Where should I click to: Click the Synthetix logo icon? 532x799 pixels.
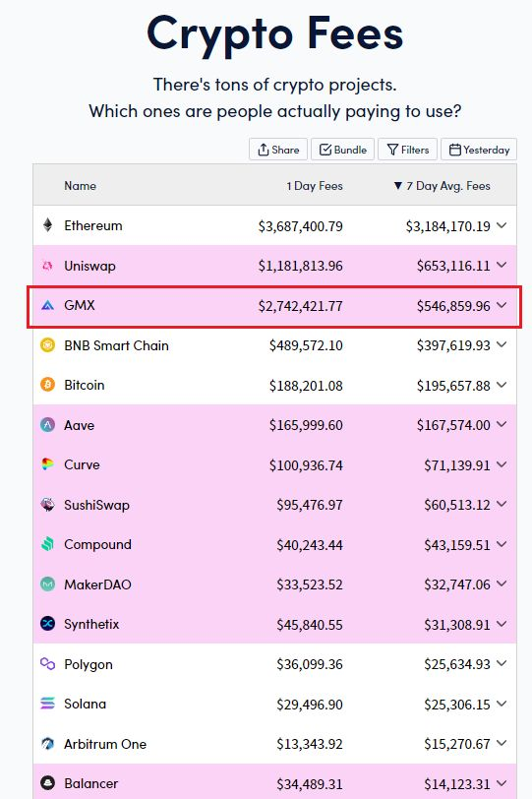click(x=47, y=624)
